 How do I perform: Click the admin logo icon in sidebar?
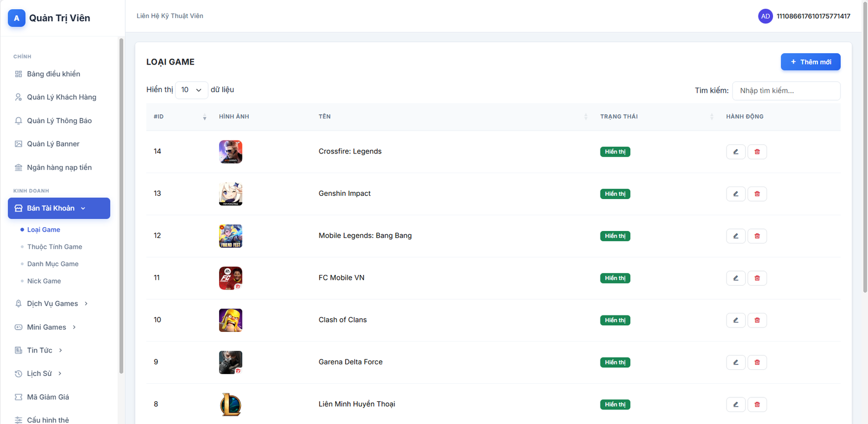pos(16,18)
